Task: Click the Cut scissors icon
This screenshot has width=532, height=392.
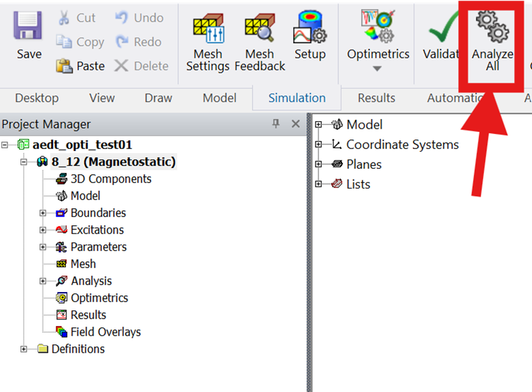Action: point(64,18)
